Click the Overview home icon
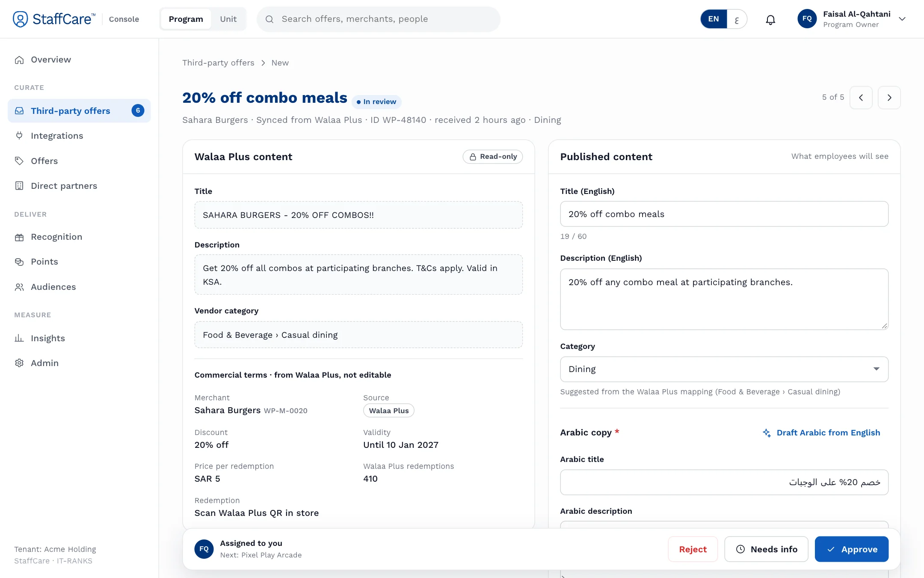 point(19,60)
